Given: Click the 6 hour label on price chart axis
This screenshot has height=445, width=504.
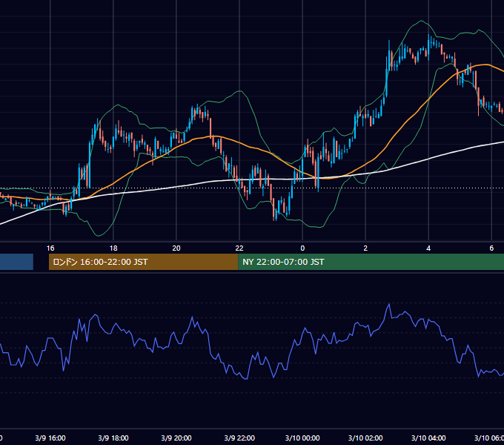Looking at the screenshot, I should pos(491,248).
